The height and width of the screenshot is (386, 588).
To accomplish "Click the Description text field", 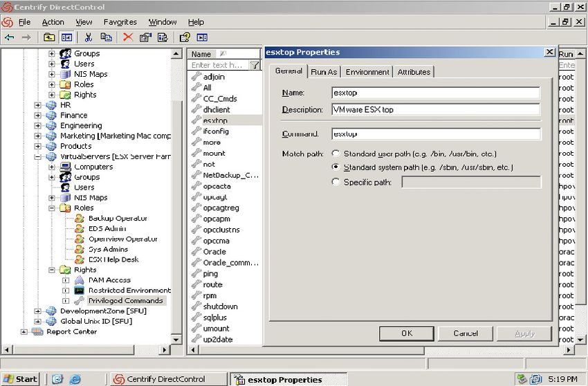I will point(436,109).
